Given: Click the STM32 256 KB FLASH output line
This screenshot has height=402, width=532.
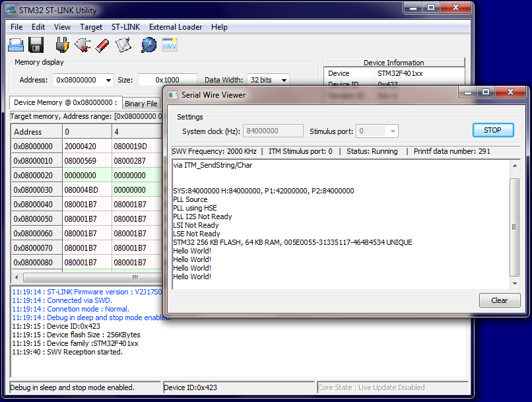Looking at the screenshot, I should (x=292, y=242).
